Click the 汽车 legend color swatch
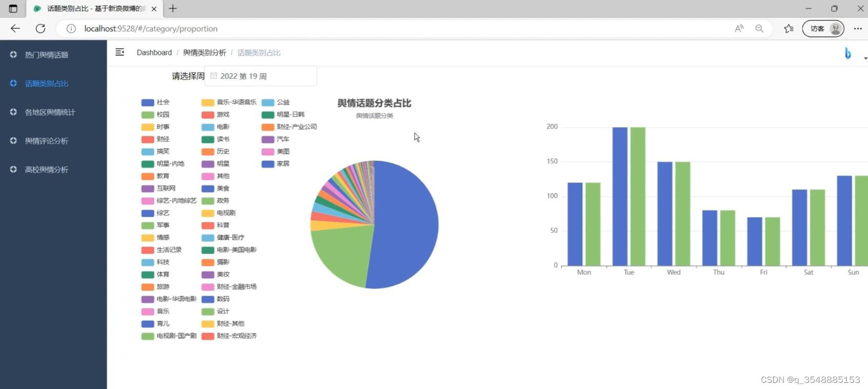Viewport: 868px width, 389px height. [x=267, y=139]
